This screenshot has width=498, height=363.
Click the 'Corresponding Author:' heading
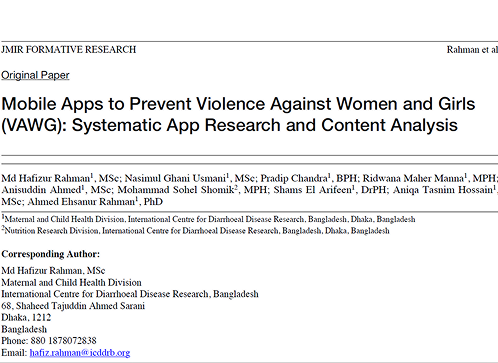(x=51, y=254)
